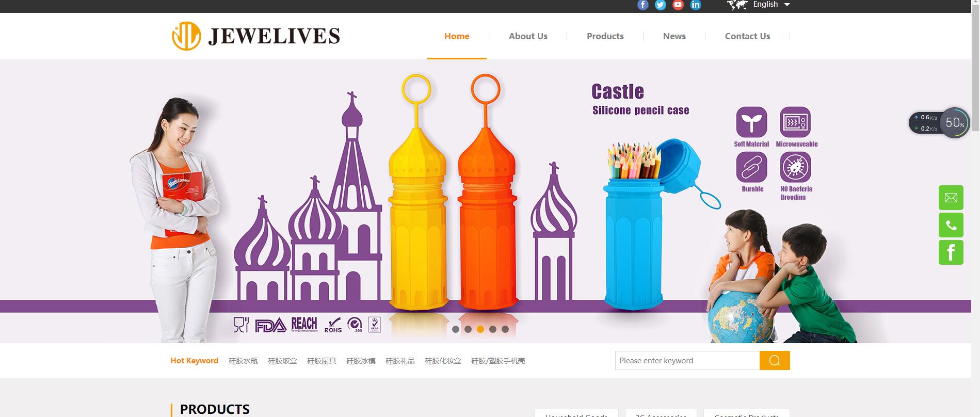Click the world map language icon
980x417 pixels.
click(x=737, y=5)
